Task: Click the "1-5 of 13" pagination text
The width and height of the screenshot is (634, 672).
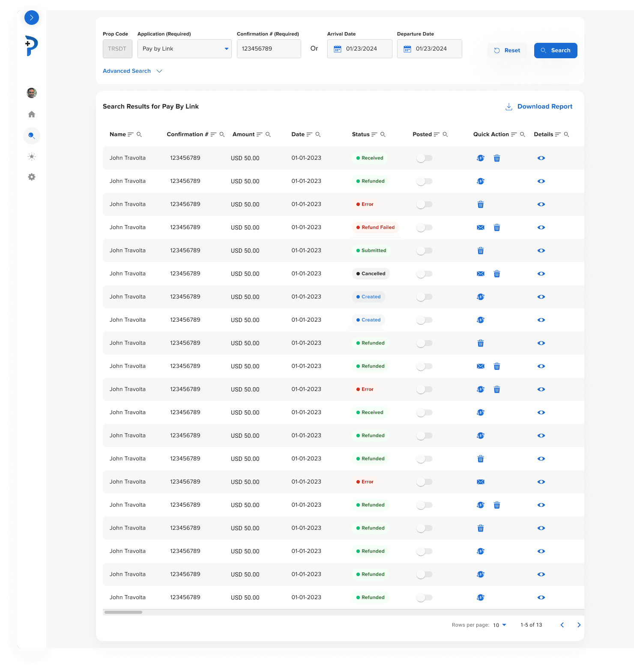Action: pos(531,625)
